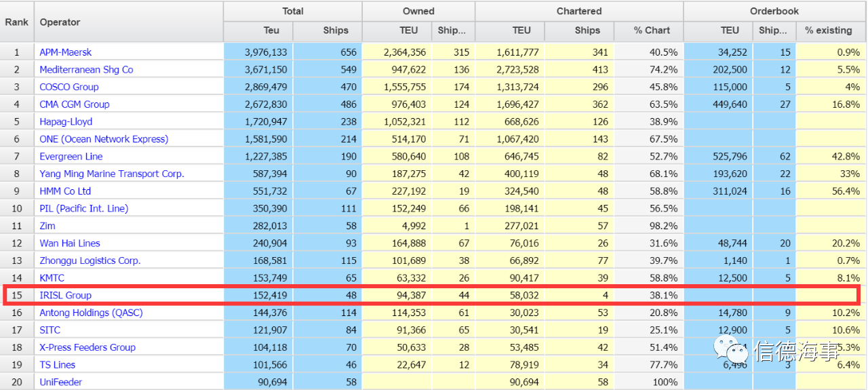
Task: Open Yang Ming Marine Transport Corp. link
Action: click(x=112, y=174)
